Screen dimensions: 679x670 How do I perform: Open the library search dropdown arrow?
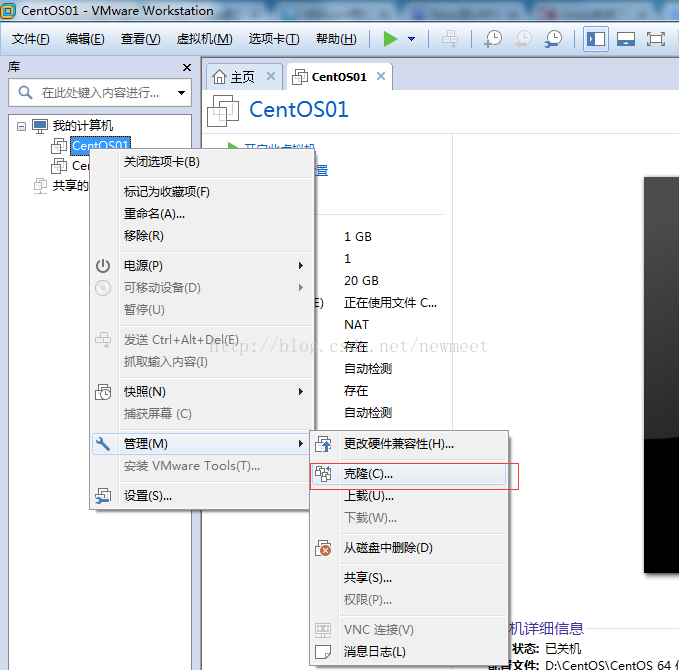(x=181, y=93)
